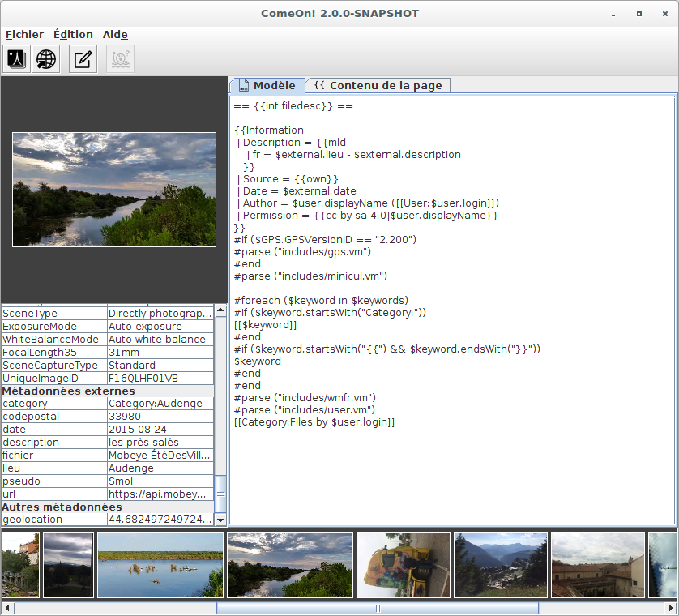The width and height of the screenshot is (679, 616).
Task: Click the 'Auto white balance' value
Action: [x=160, y=339]
